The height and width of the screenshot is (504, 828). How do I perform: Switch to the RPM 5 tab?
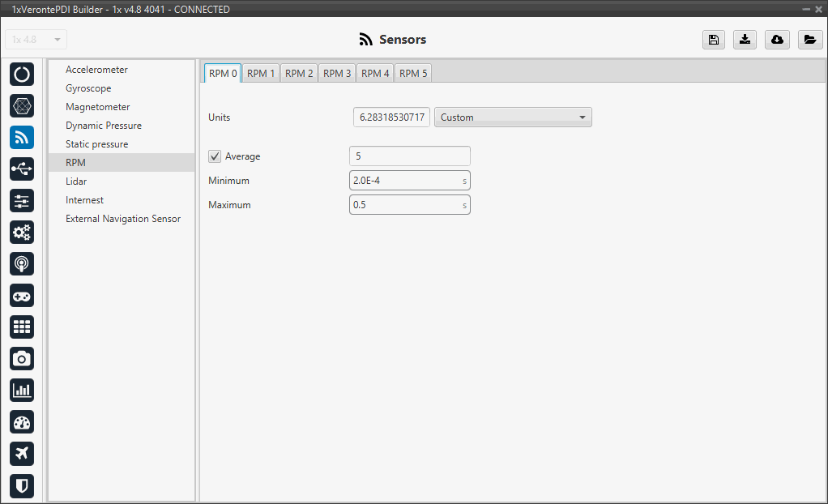coord(413,74)
